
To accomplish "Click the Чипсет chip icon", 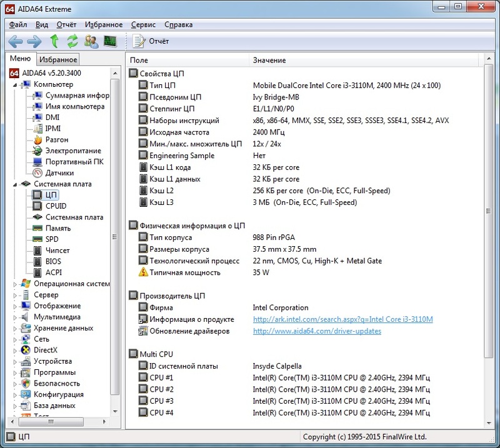I will [x=37, y=251].
